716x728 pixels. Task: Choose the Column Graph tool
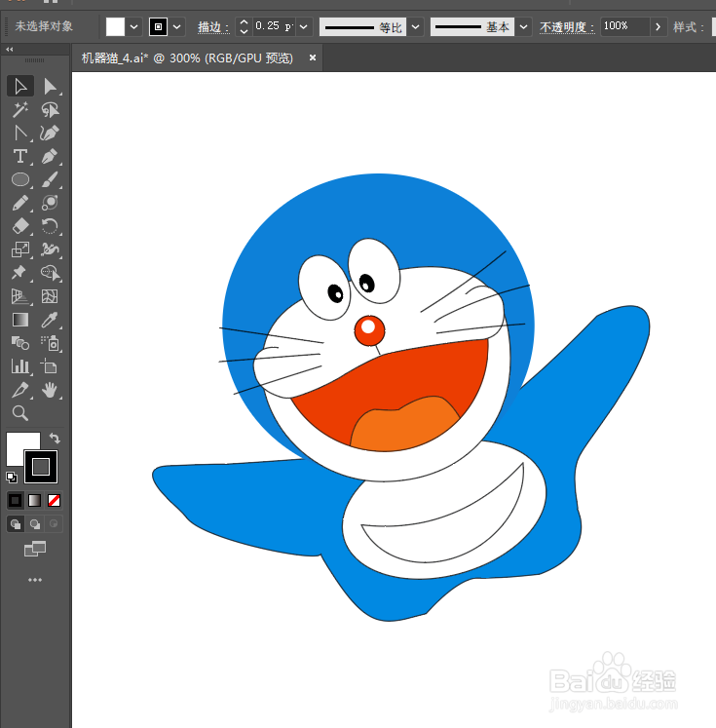20,366
